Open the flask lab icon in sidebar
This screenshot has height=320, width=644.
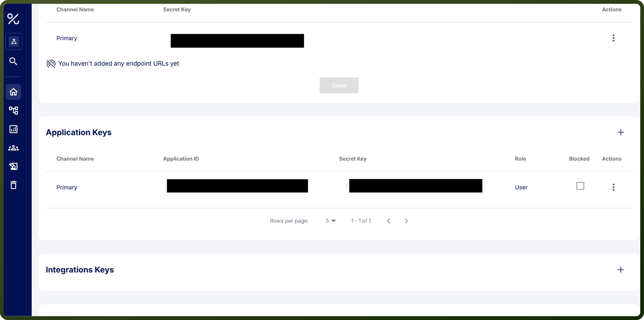pyautogui.click(x=14, y=42)
